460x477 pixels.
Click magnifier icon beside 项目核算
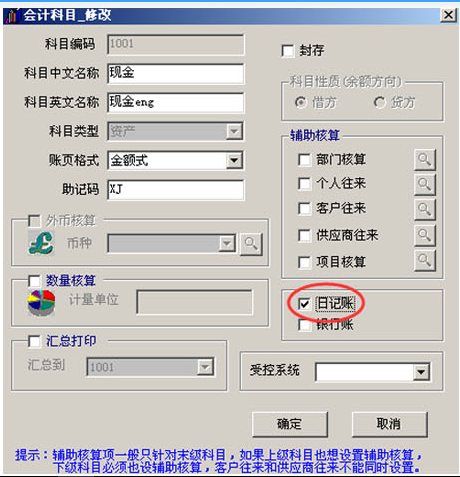coord(425,261)
